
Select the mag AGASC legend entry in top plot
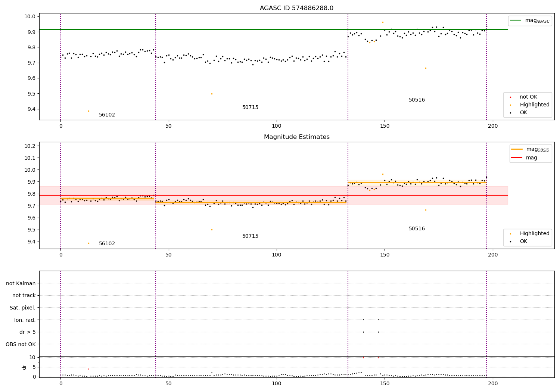pos(530,21)
